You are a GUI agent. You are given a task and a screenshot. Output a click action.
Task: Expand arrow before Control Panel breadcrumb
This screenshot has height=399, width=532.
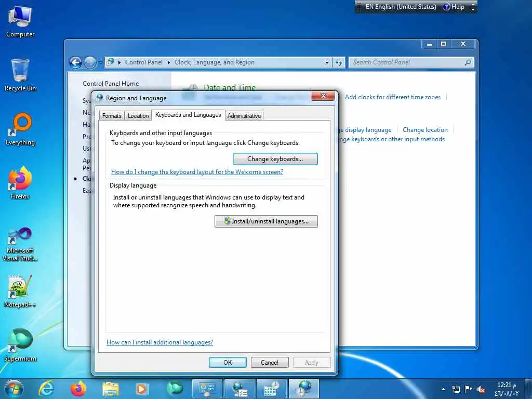[119, 62]
